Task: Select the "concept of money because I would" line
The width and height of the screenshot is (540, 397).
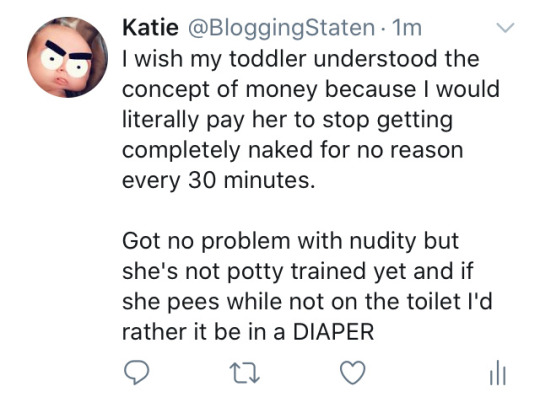Action: point(311,89)
